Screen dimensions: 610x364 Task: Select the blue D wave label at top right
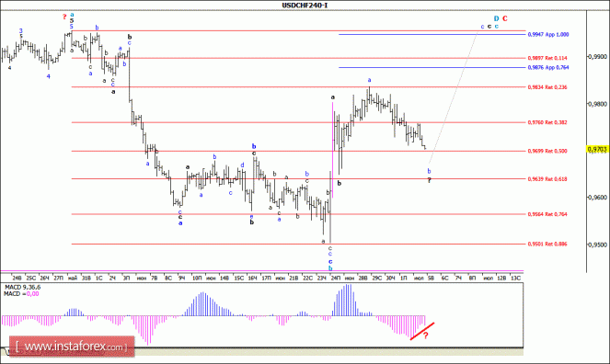click(497, 18)
